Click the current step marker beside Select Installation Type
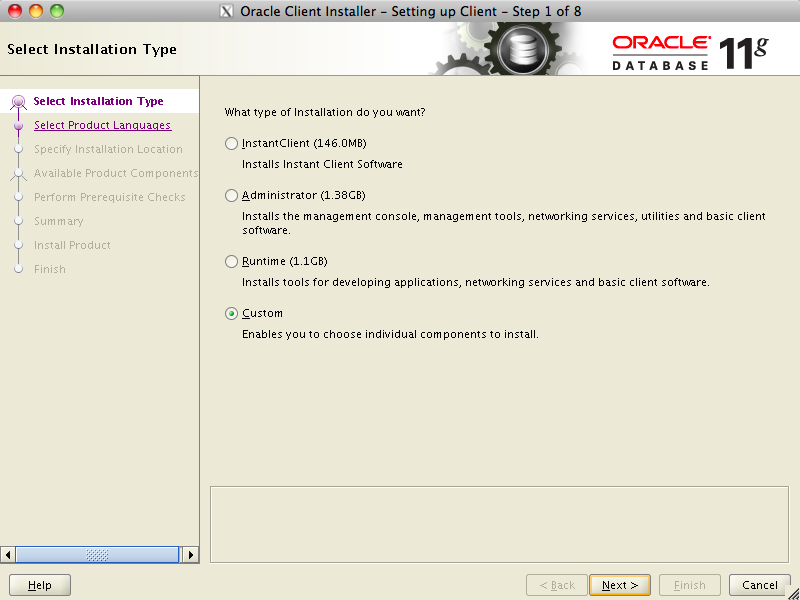800x600 pixels. [18, 102]
